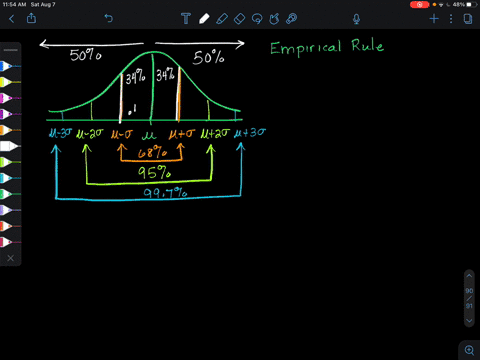The height and width of the screenshot is (360, 480).
Task: Choose the purple pen
Action: [10, 114]
